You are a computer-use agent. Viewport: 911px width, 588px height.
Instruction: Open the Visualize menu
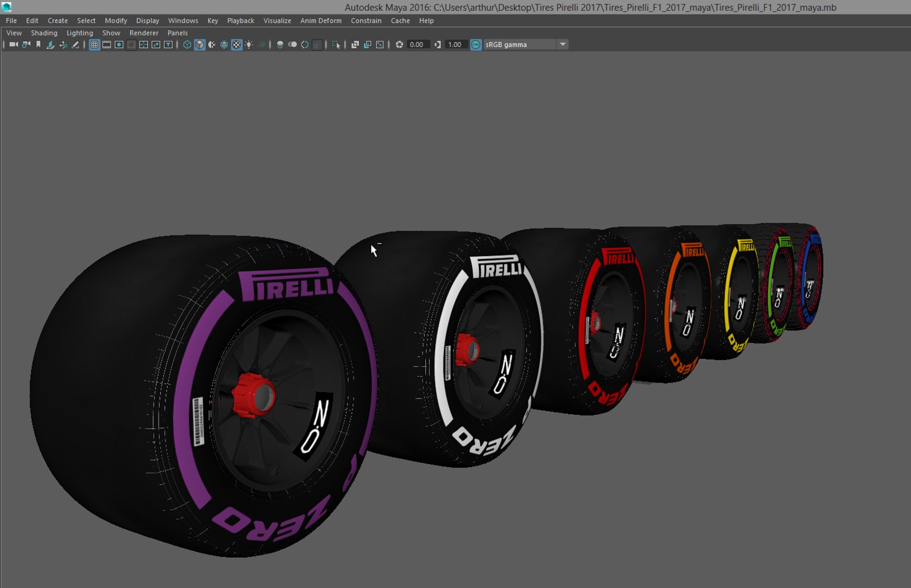277,21
